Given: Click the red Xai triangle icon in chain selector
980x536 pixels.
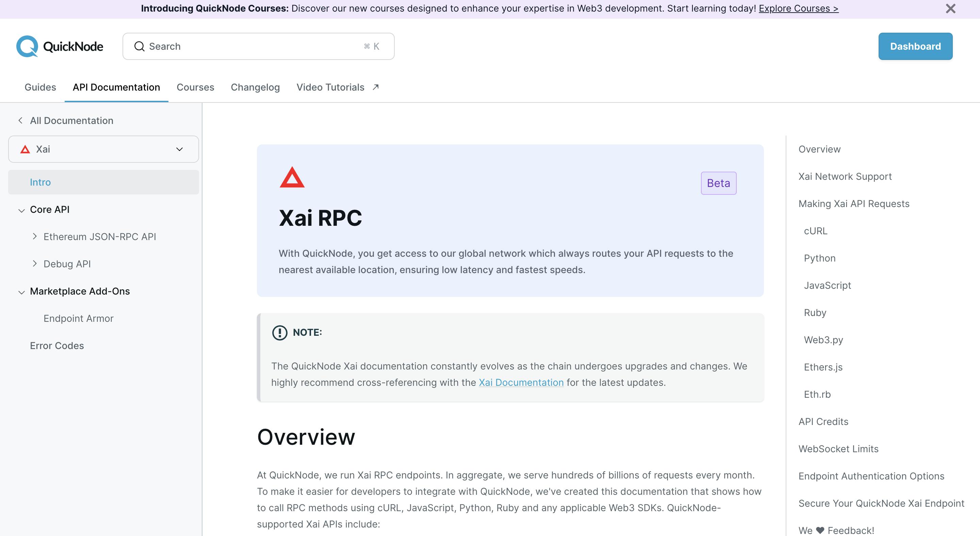Looking at the screenshot, I should coord(25,149).
